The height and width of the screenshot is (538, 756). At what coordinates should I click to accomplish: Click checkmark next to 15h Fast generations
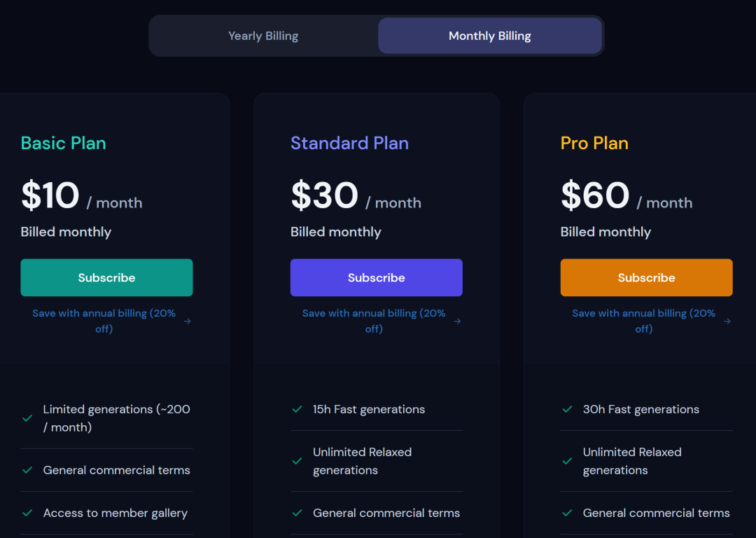(x=297, y=409)
